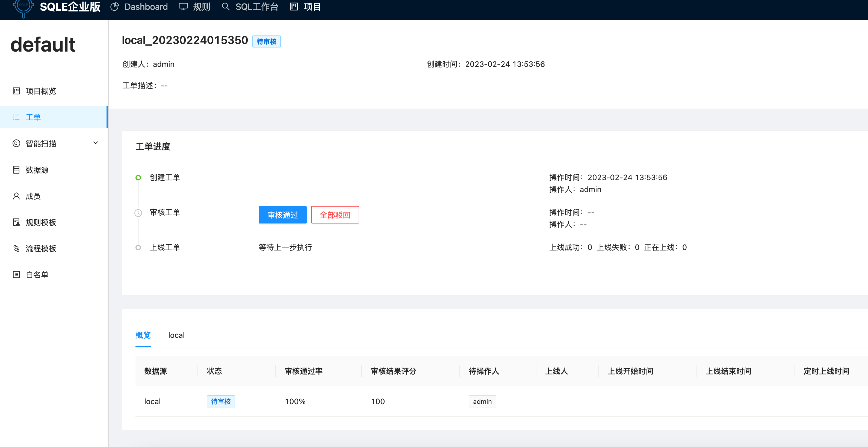This screenshot has height=447, width=868.
Task: Click the 审核通过 approve button
Action: (x=282, y=215)
